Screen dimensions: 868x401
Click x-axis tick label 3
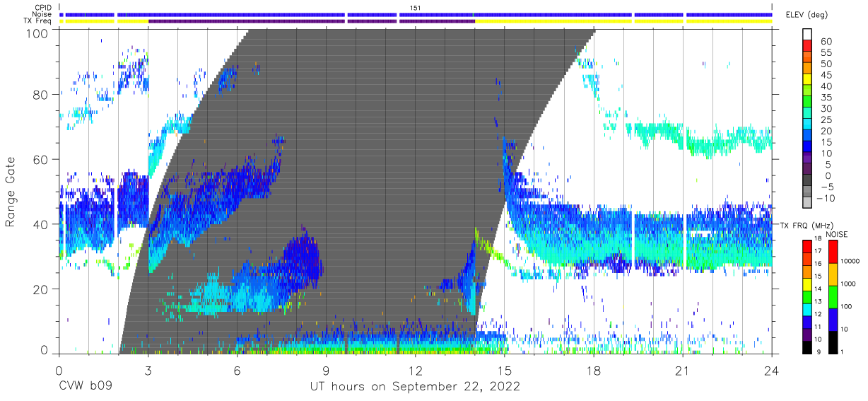pyautogui.click(x=148, y=370)
